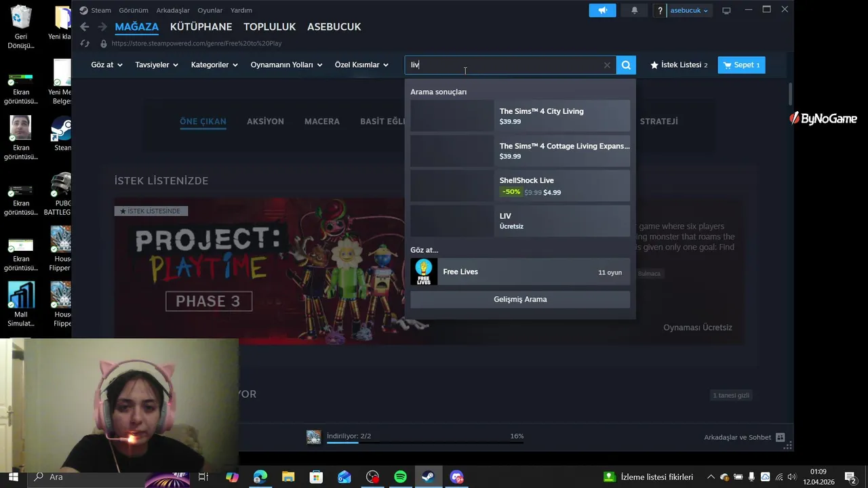
Task: Expand the Kategoriler dropdown
Action: [214, 65]
